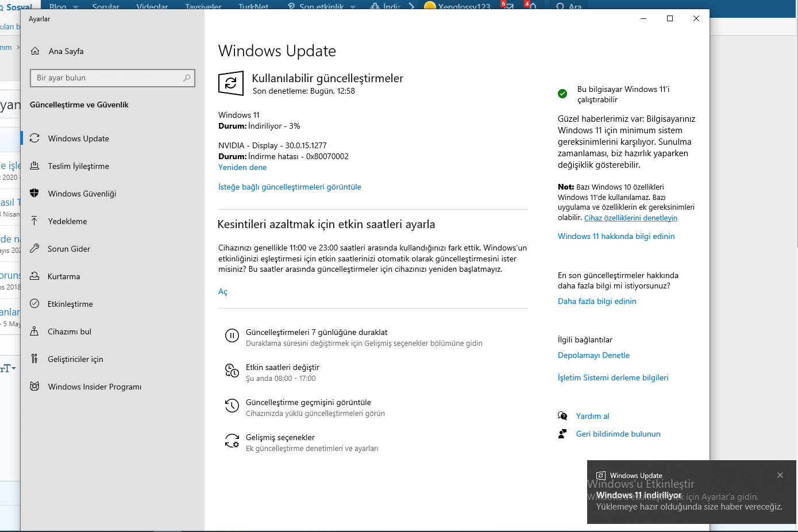Screen dimensions: 798x532
Task: Open the Blog menu in the forum navigation
Action: tap(58, 6)
